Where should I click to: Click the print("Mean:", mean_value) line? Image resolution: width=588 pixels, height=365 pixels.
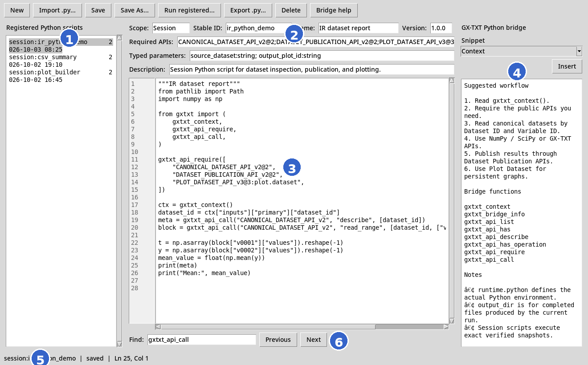tap(204, 273)
